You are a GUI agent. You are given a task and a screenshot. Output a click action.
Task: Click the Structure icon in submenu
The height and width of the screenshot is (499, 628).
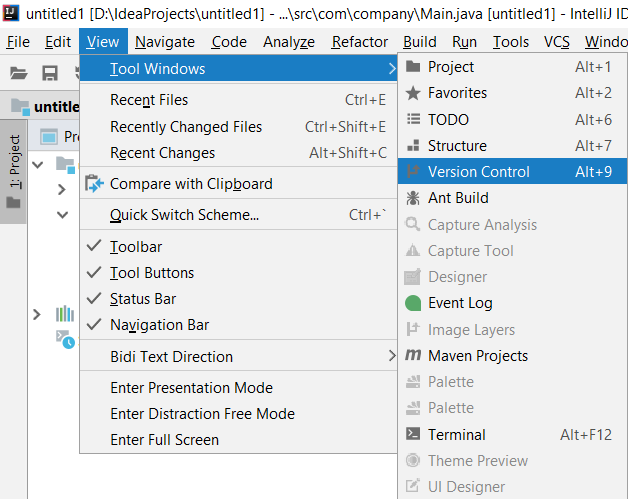tap(413, 145)
